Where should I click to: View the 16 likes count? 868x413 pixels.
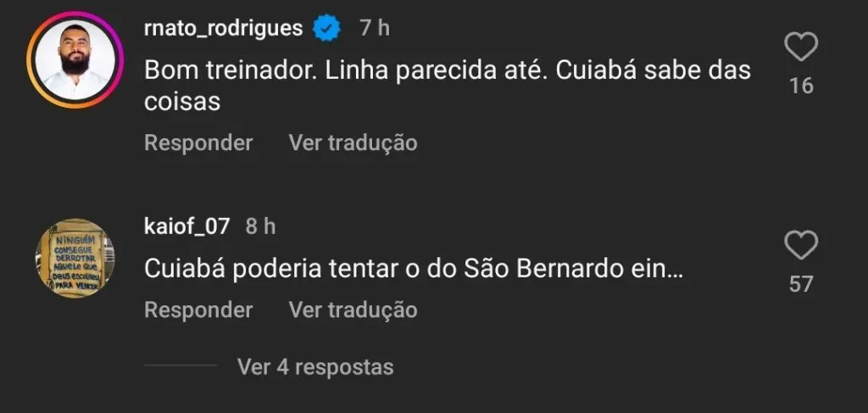click(x=800, y=86)
